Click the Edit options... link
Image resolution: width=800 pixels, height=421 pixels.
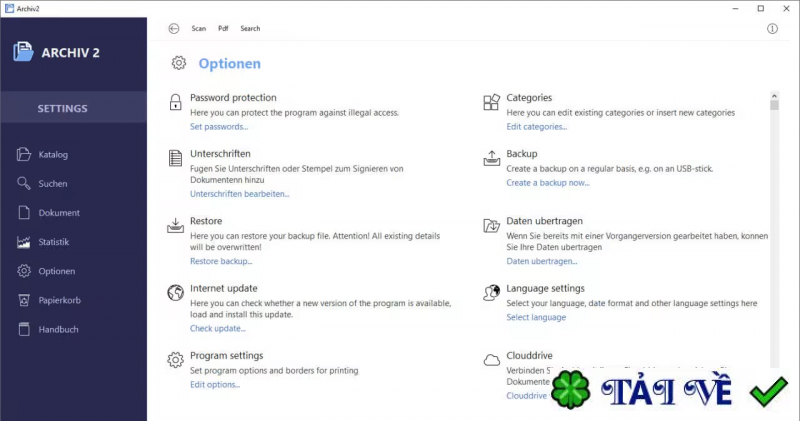[x=215, y=384]
